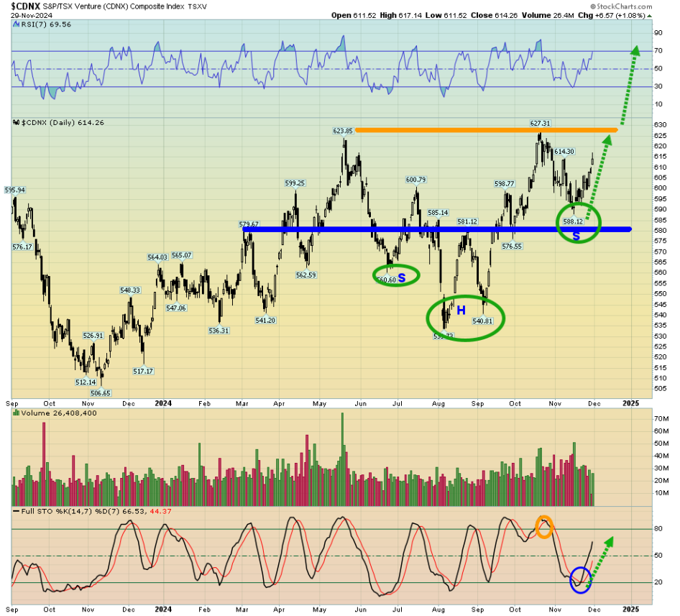Click the blue circle on stochastic panel
The height and width of the screenshot is (616, 680).
point(580,579)
